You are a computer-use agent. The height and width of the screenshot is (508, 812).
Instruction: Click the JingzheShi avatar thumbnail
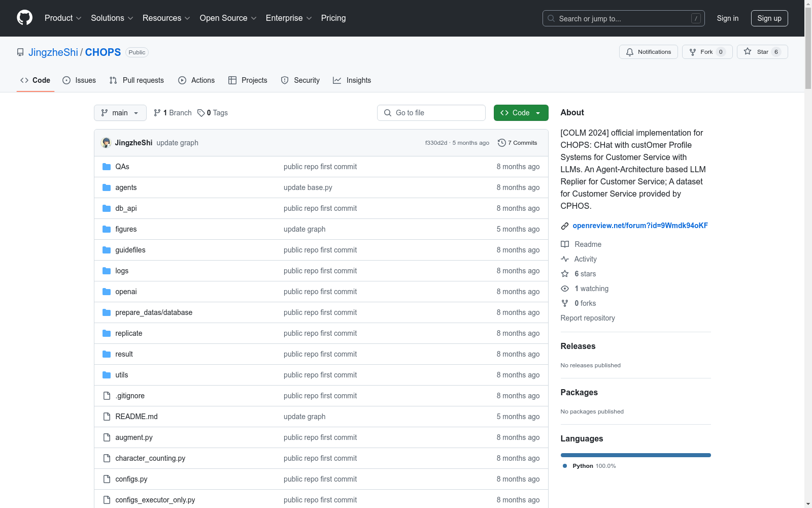point(106,143)
